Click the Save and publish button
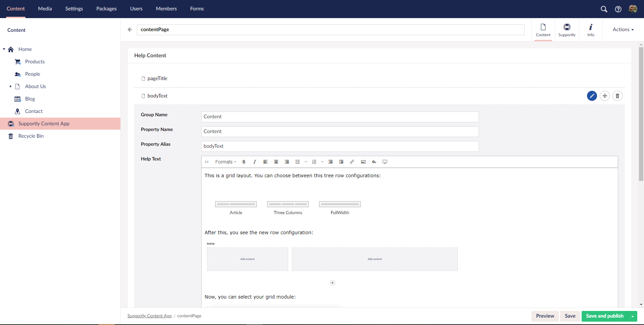The image size is (644, 325). (x=604, y=316)
